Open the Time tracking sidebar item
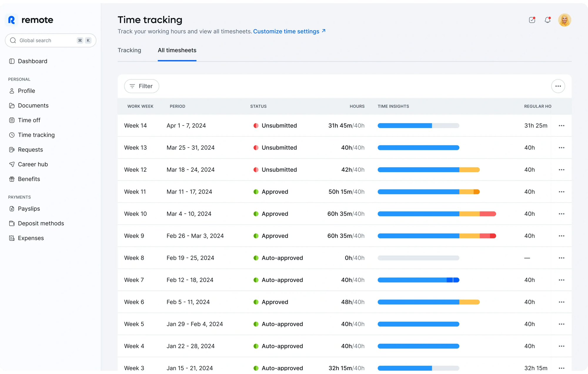This screenshot has width=588, height=374. pos(36,135)
